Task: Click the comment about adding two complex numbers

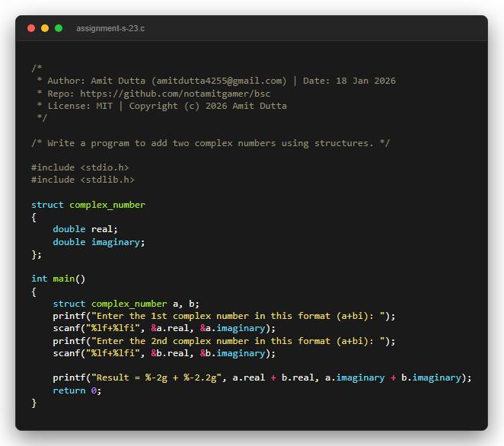Action: click(211, 143)
